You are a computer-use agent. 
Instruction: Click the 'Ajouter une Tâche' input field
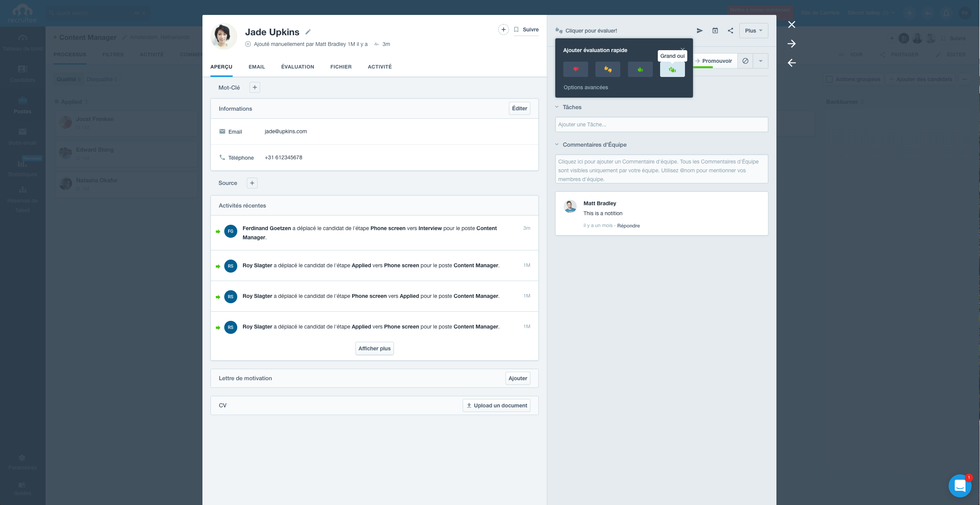[662, 124]
